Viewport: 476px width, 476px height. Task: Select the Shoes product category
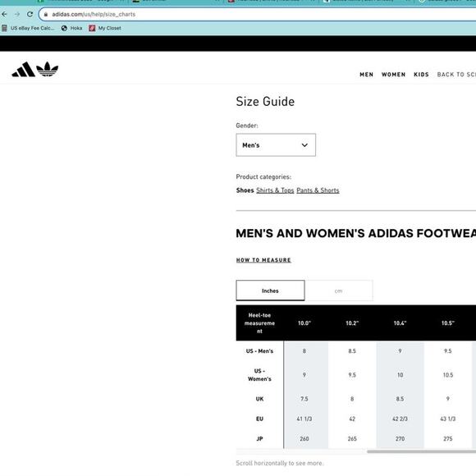[x=245, y=190]
